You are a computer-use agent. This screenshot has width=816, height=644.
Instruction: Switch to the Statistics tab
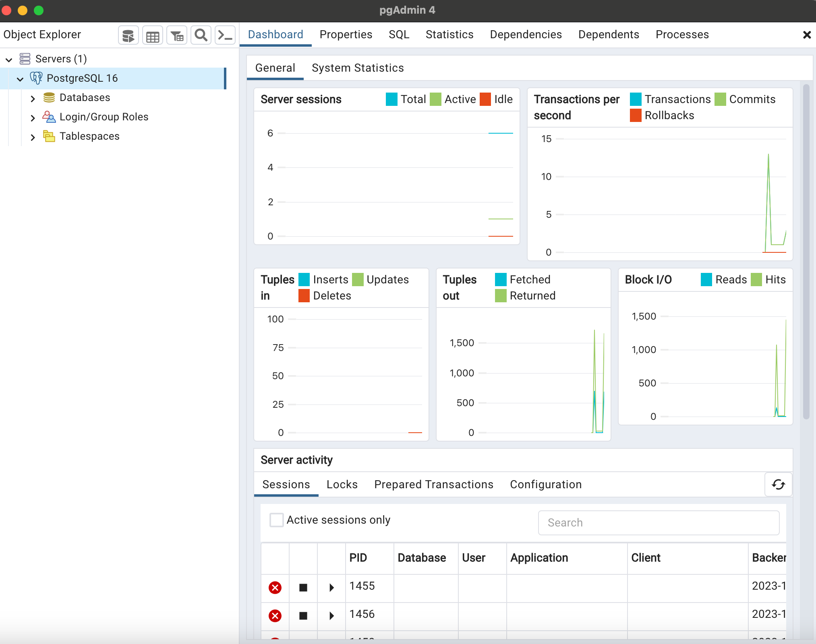click(x=449, y=35)
